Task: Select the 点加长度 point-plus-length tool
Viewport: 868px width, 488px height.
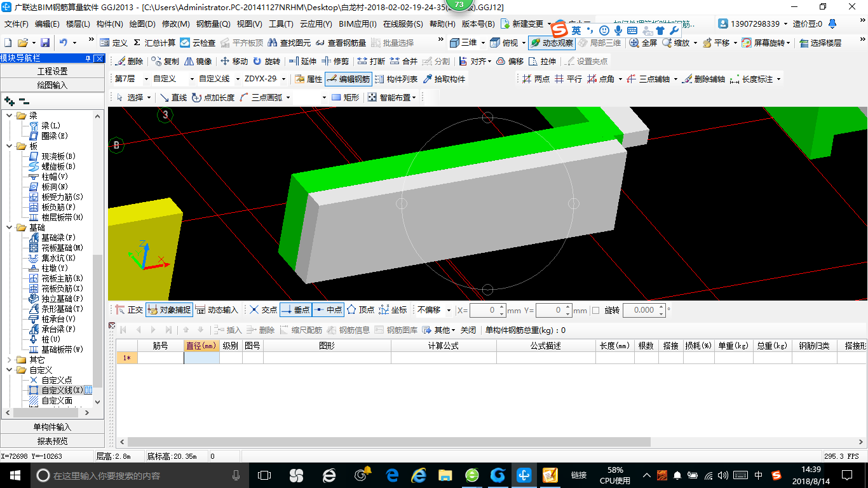Action: click(213, 97)
